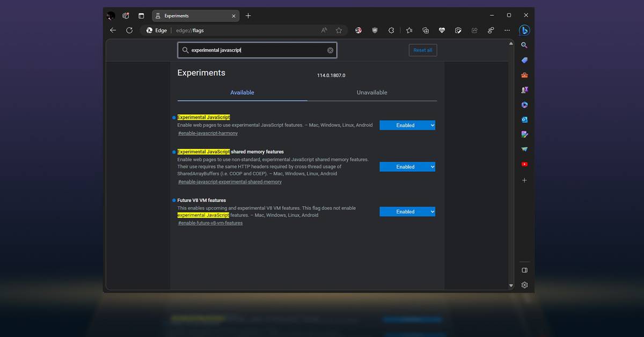Open the #enable-javascript-harmony link
The height and width of the screenshot is (337, 644).
[208, 133]
